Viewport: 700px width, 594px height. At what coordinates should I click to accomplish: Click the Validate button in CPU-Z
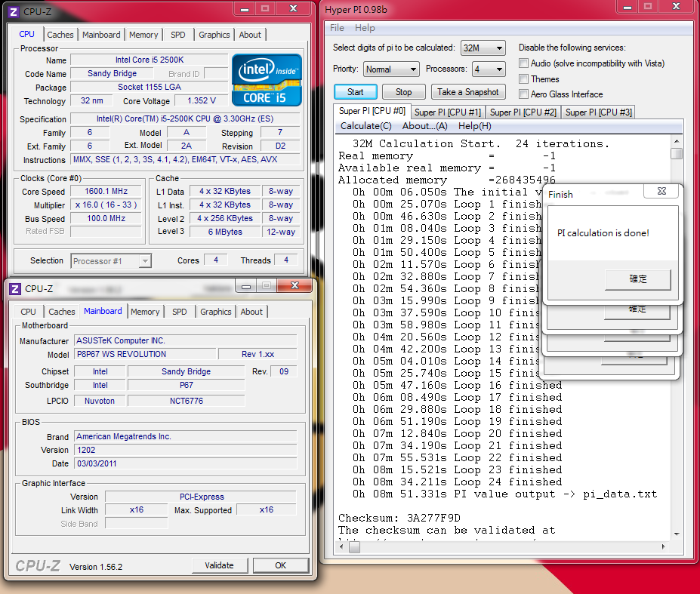pos(219,565)
